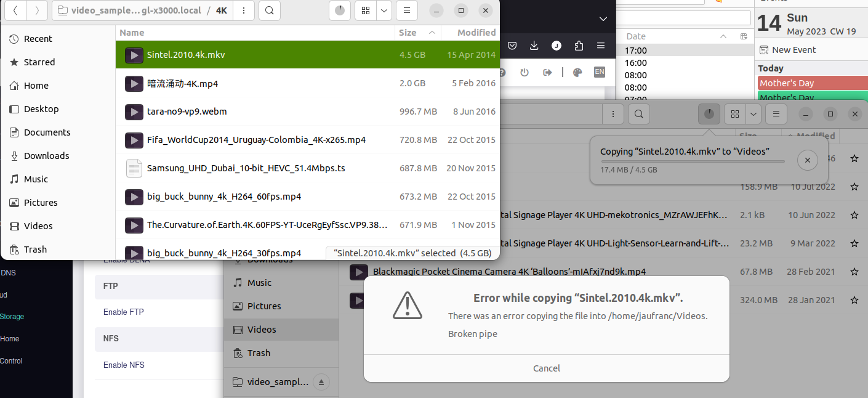
Task: Click the logout icon on the router page
Action: [547, 72]
